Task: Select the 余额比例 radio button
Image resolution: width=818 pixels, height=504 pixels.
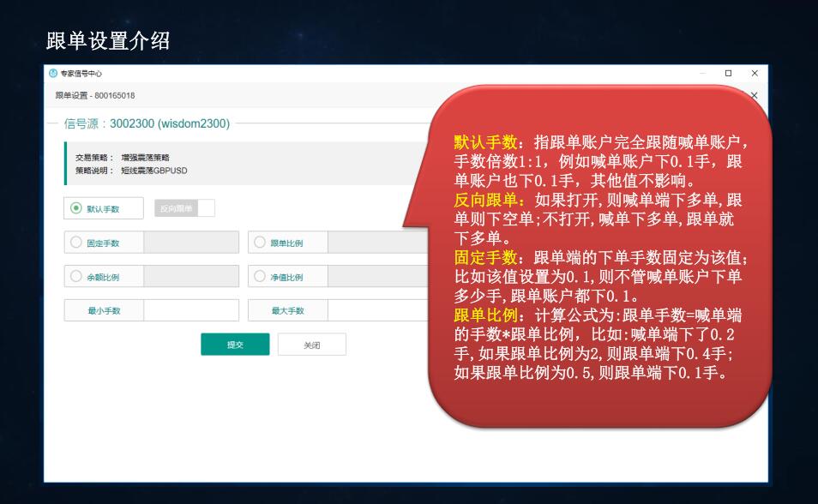Action: (75, 277)
